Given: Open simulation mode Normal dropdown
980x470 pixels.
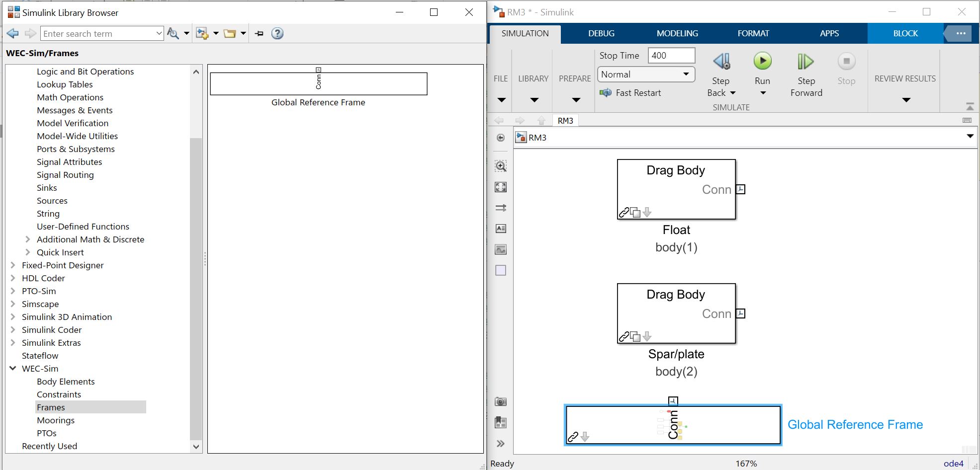Looking at the screenshot, I should (x=646, y=75).
